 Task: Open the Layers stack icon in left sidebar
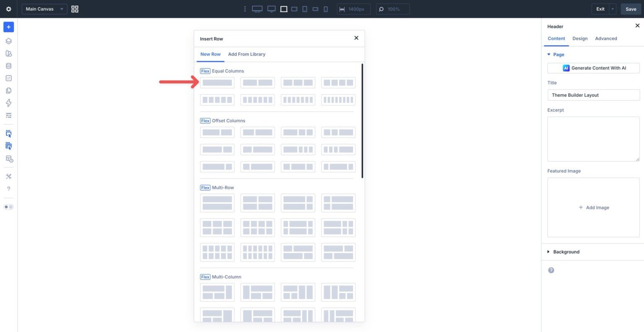coord(8,41)
